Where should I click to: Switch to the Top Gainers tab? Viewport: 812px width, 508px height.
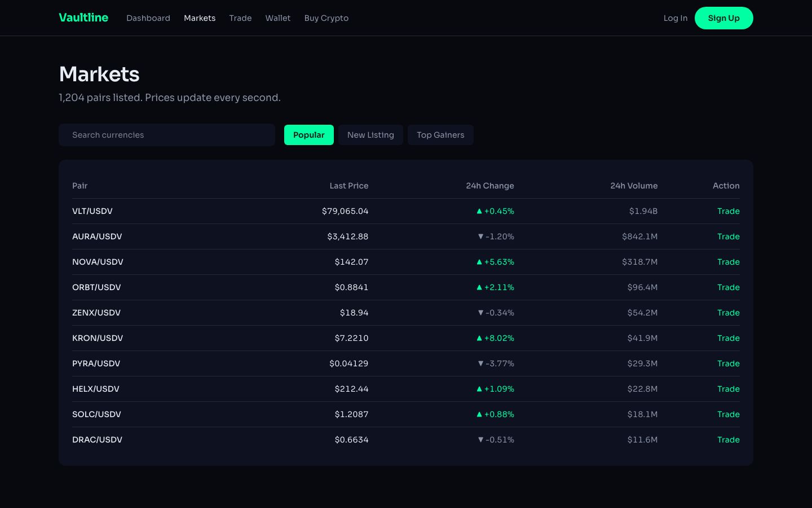tap(440, 135)
